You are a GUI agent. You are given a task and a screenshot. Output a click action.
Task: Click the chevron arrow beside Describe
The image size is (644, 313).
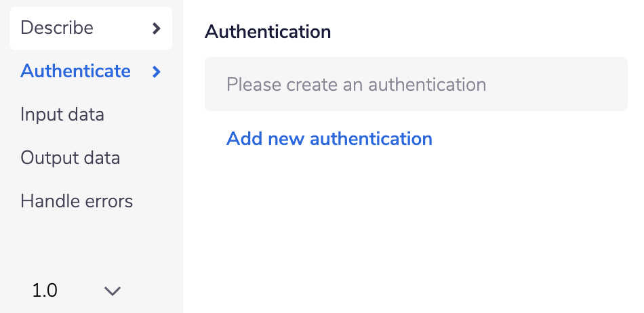[157, 28]
